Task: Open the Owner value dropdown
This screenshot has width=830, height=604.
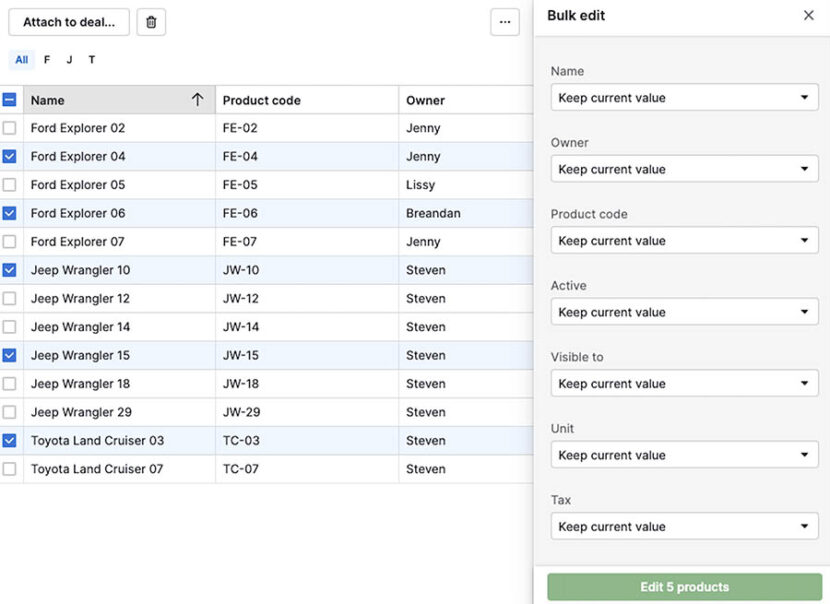Action: point(683,169)
